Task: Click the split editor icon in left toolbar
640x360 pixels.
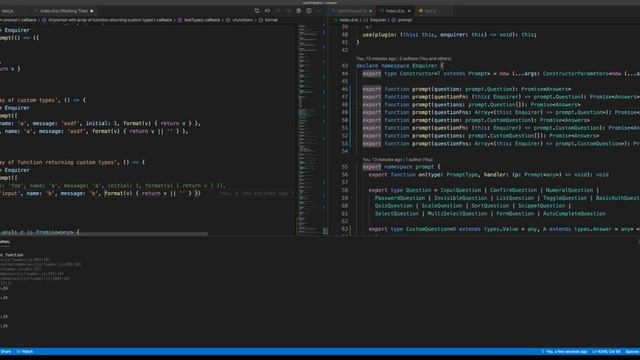Action: (x=309, y=11)
